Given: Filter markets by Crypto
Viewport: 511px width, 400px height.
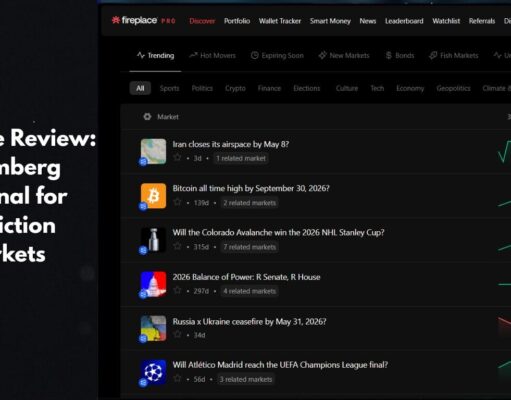Looking at the screenshot, I should click(x=235, y=88).
